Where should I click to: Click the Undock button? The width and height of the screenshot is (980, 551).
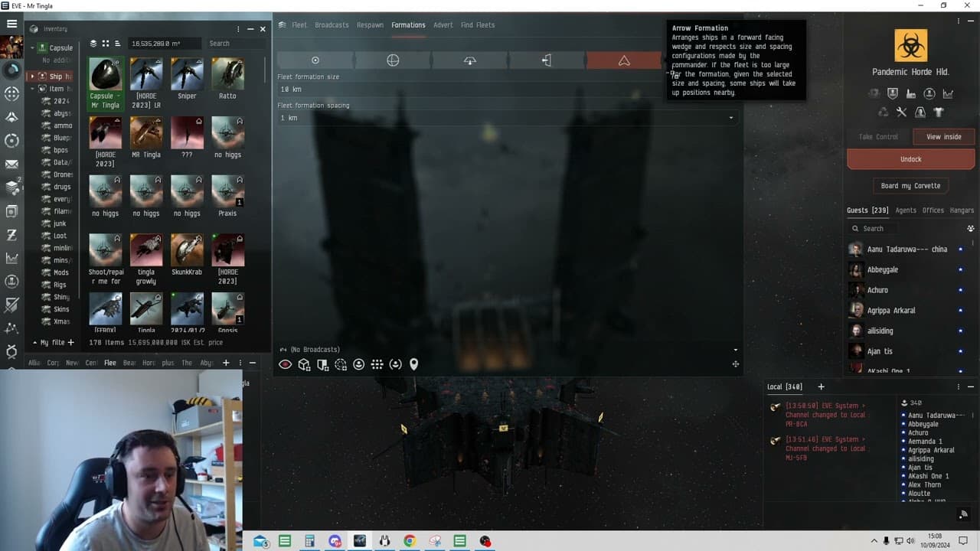click(x=910, y=159)
